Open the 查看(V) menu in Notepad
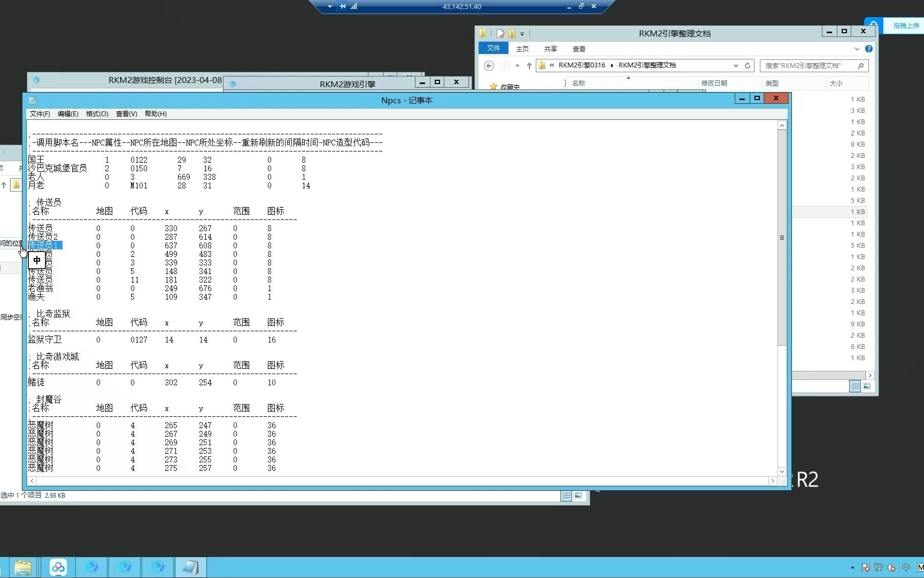The width and height of the screenshot is (924, 578). (x=126, y=114)
